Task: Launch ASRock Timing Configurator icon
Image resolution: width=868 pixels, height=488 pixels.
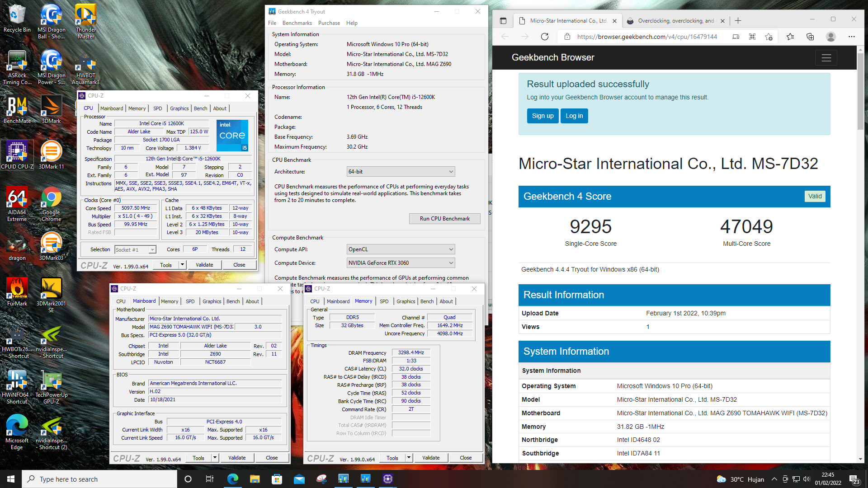Action: pos(17,68)
